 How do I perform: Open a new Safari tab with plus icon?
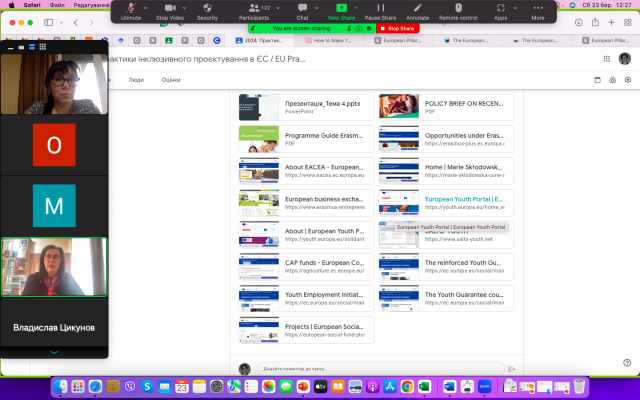pyautogui.click(x=611, y=22)
